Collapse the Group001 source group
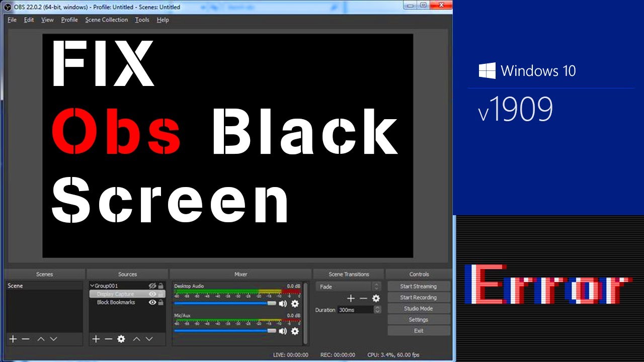 (92, 286)
